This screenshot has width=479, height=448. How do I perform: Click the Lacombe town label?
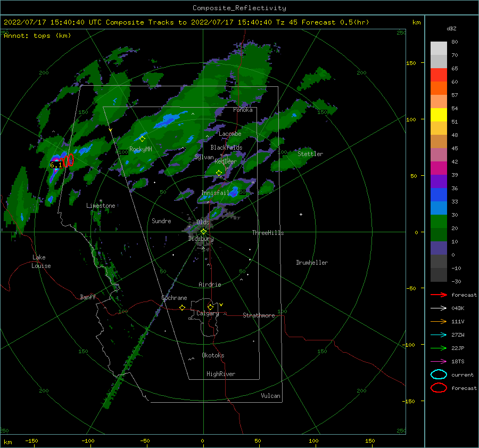pyautogui.click(x=230, y=134)
